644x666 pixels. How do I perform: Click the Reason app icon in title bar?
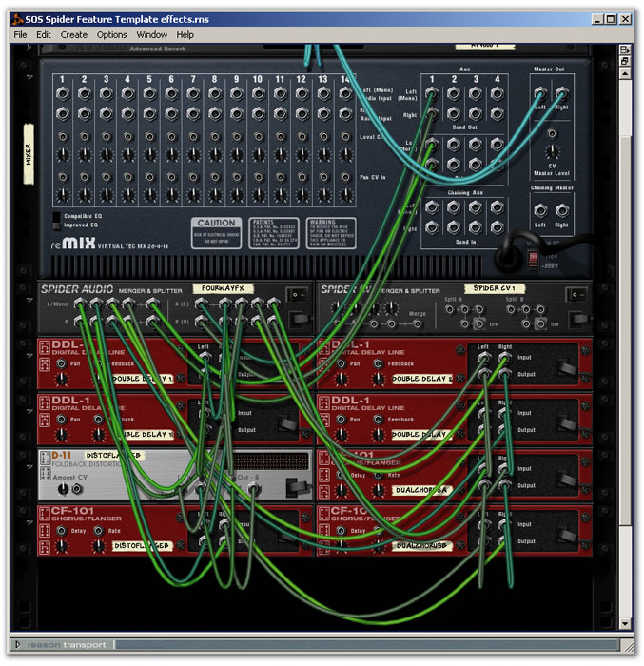point(17,19)
